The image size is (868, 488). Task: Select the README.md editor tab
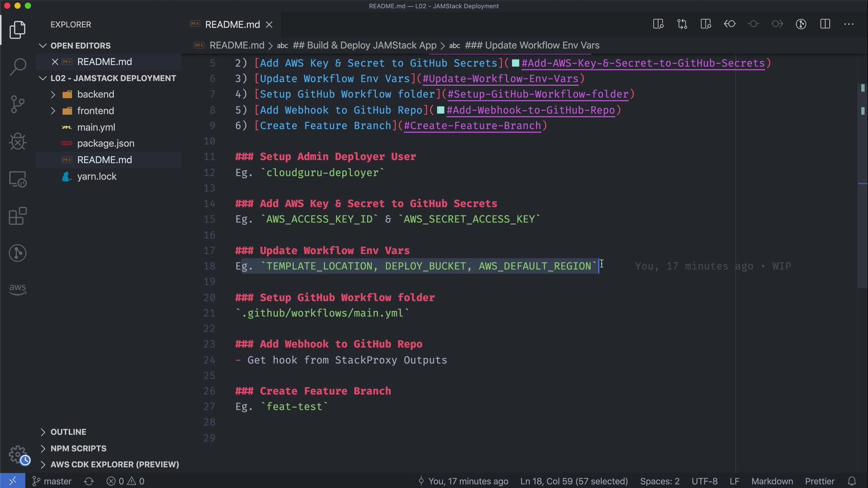(x=232, y=24)
